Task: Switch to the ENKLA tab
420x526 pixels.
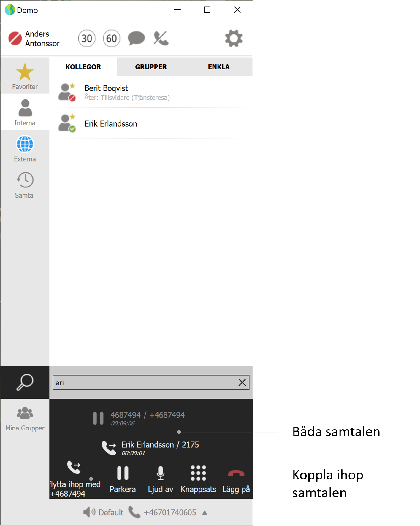Action: [x=219, y=67]
